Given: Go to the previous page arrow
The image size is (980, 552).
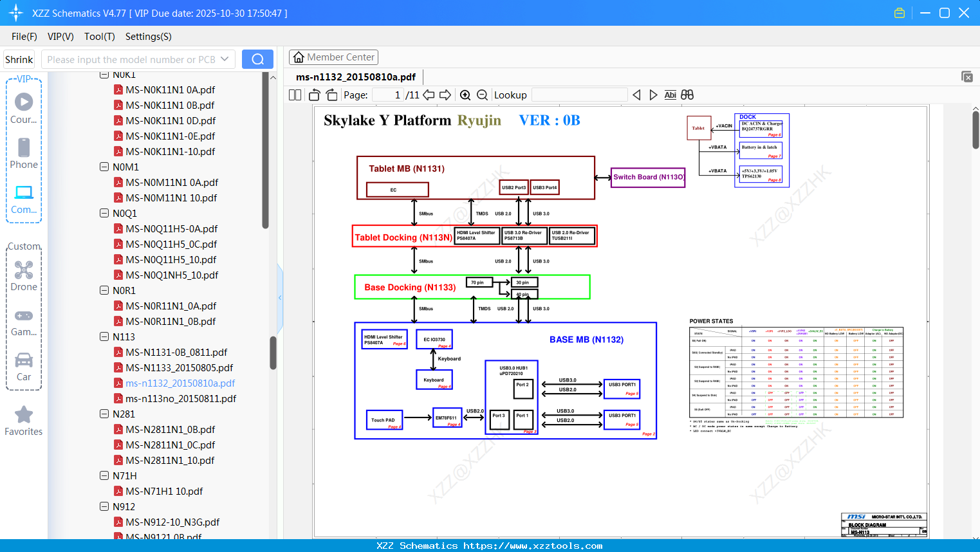Looking at the screenshot, I should tap(429, 95).
